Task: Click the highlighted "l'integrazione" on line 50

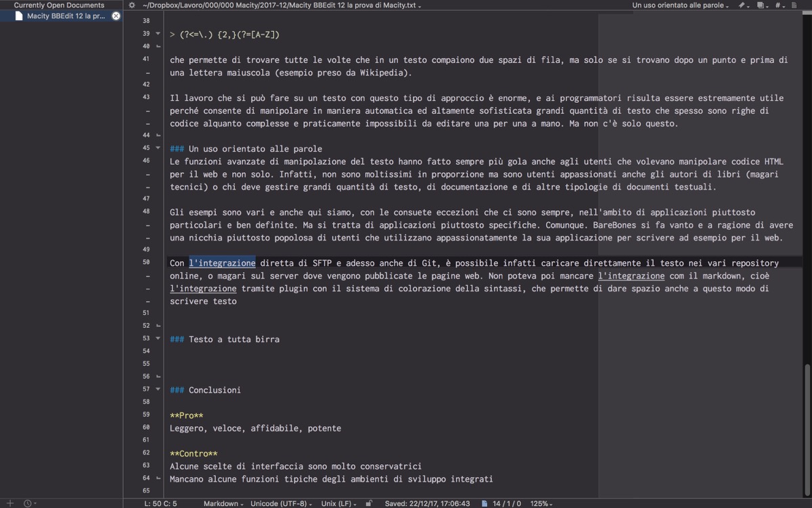Action: (x=222, y=263)
